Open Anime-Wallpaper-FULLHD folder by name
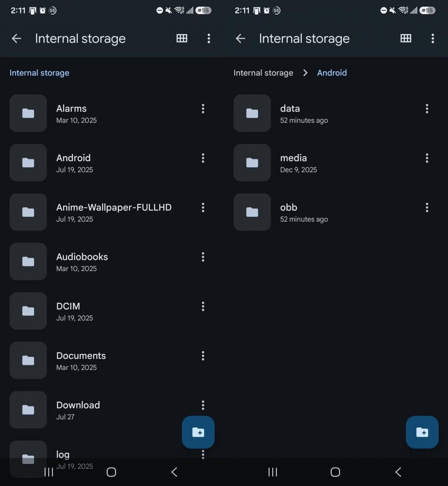The width and height of the screenshot is (448, 486). pos(114,207)
